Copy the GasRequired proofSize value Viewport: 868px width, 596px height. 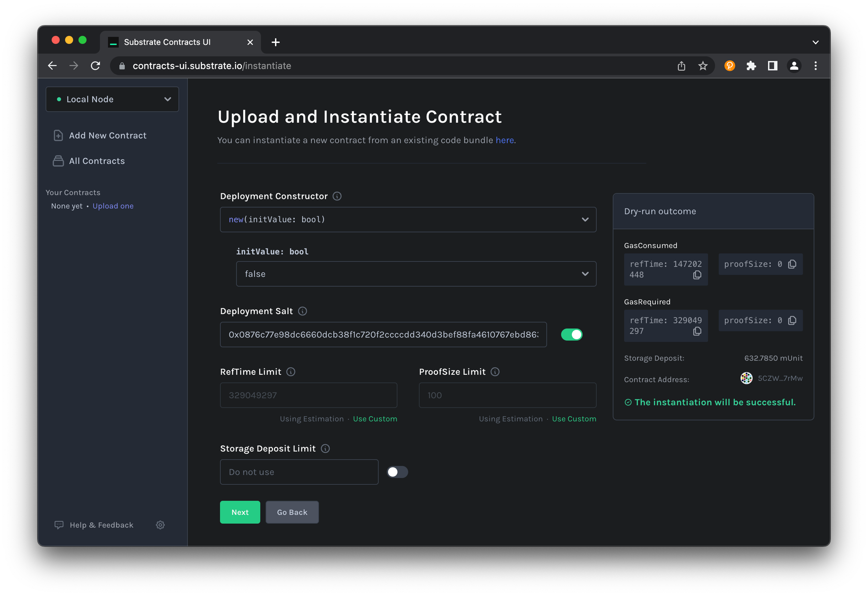tap(792, 320)
